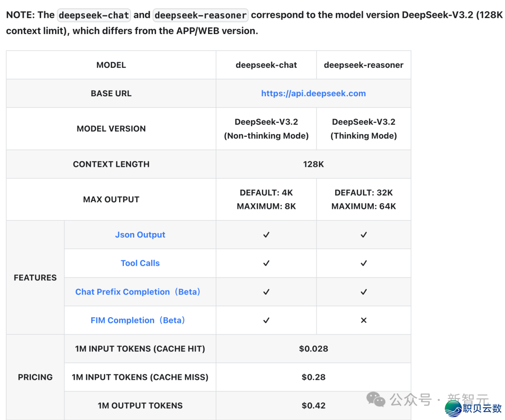This screenshot has height=420, width=505.
Task: Click the checkmark for Tool Calls under deepseek-reasoner
Action: [364, 263]
